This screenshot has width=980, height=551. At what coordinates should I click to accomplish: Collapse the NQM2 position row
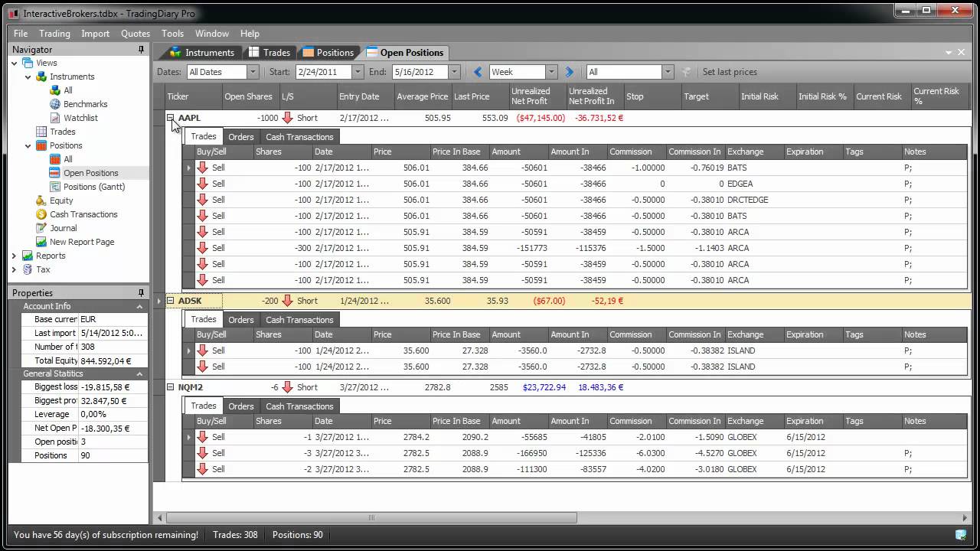[171, 387]
